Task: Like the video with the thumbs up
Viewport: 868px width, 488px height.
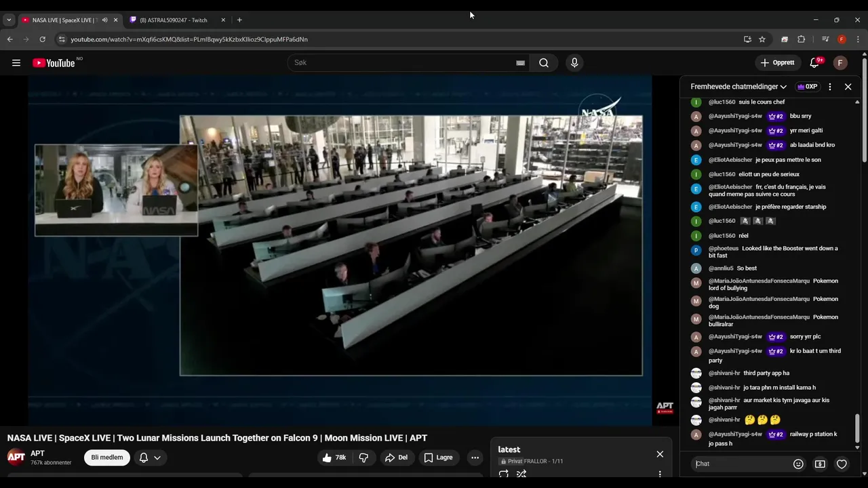Action: pos(334,457)
